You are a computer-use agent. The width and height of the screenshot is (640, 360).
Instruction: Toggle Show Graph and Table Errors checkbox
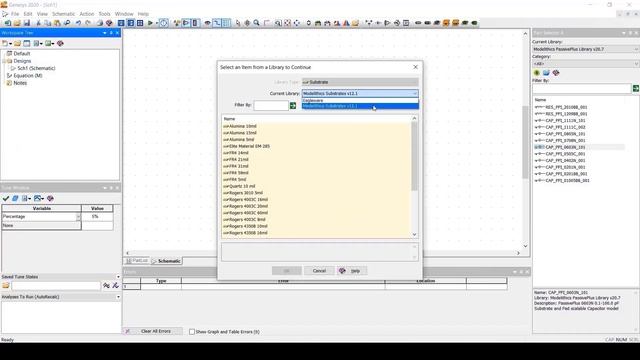pyautogui.click(x=192, y=332)
